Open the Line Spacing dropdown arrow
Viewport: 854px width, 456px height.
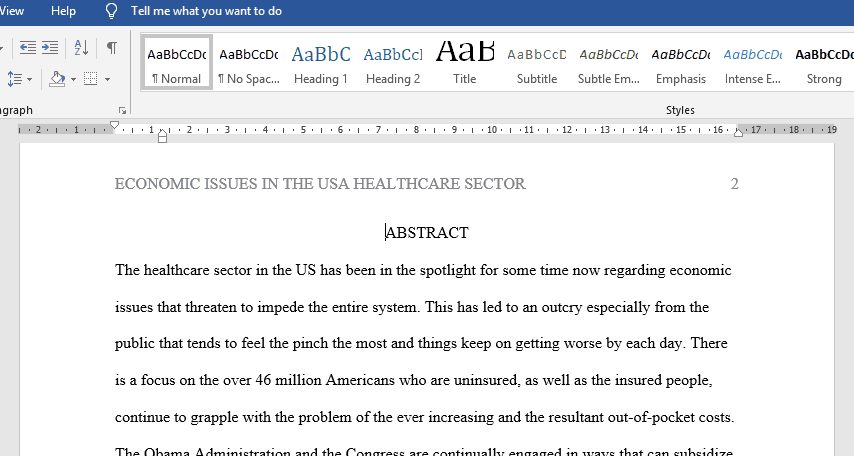[x=29, y=80]
